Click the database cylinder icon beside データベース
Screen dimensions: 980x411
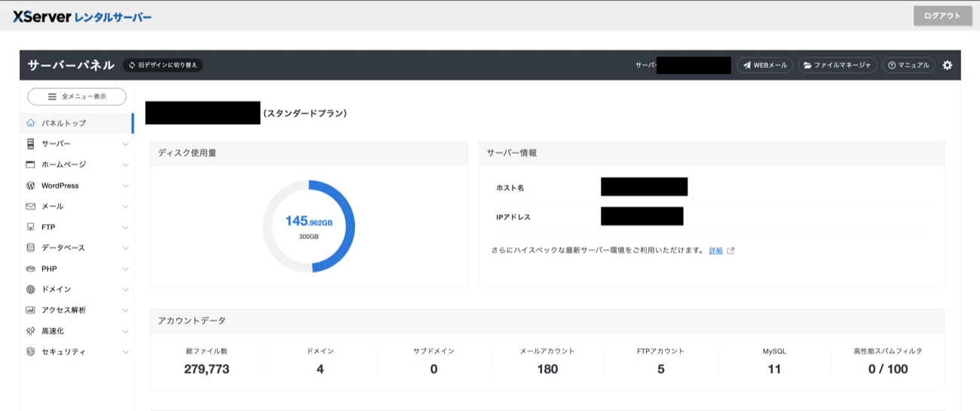point(31,247)
